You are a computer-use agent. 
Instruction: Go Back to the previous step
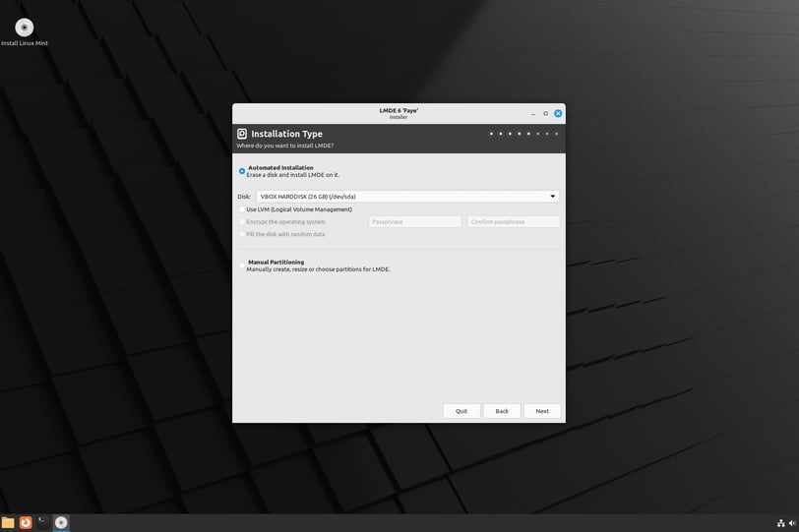502,411
